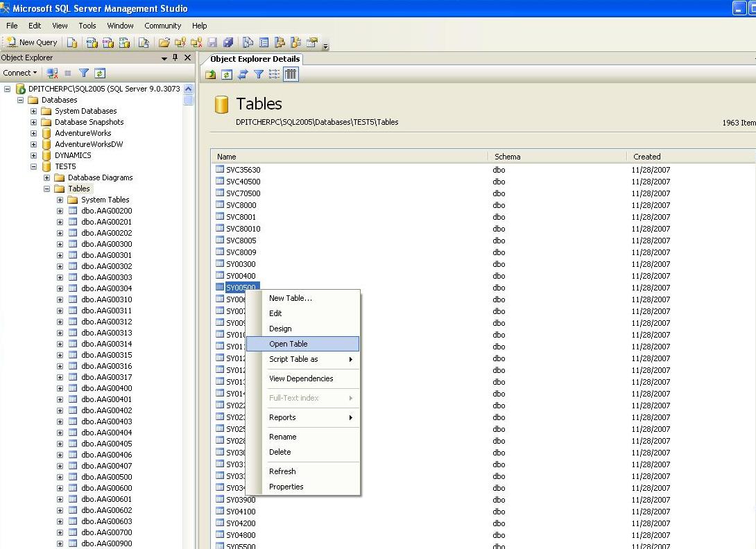Toggle auto-hide pin on Object Explorer
This screenshot has width=756, height=549.
point(175,58)
